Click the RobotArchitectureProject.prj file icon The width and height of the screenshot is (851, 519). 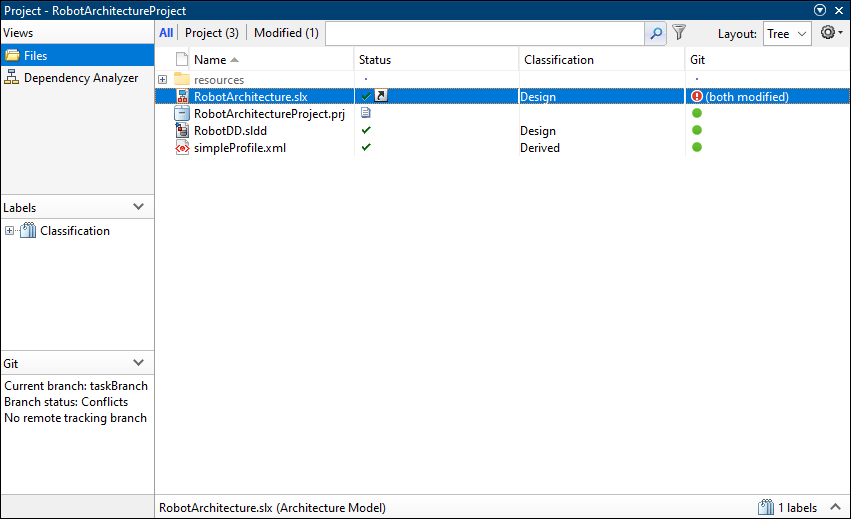(182, 114)
